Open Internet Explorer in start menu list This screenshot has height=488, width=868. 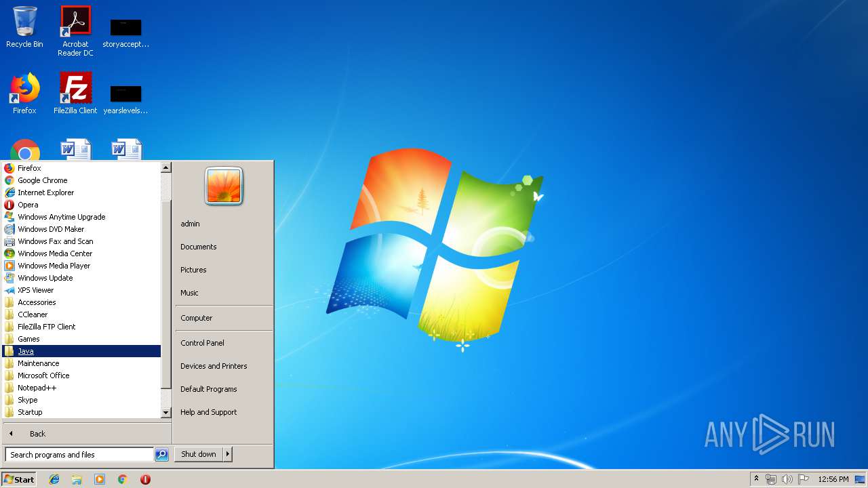[81, 192]
